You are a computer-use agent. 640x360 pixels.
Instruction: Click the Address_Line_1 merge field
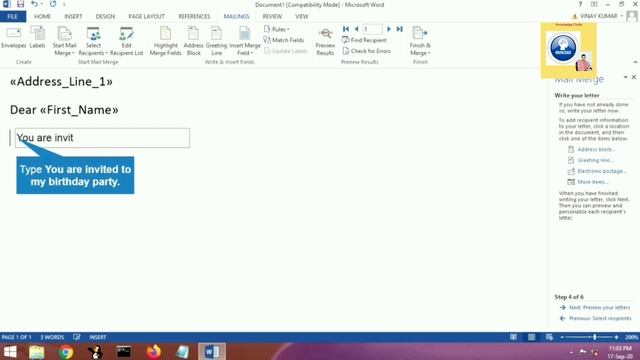pyautogui.click(x=61, y=82)
